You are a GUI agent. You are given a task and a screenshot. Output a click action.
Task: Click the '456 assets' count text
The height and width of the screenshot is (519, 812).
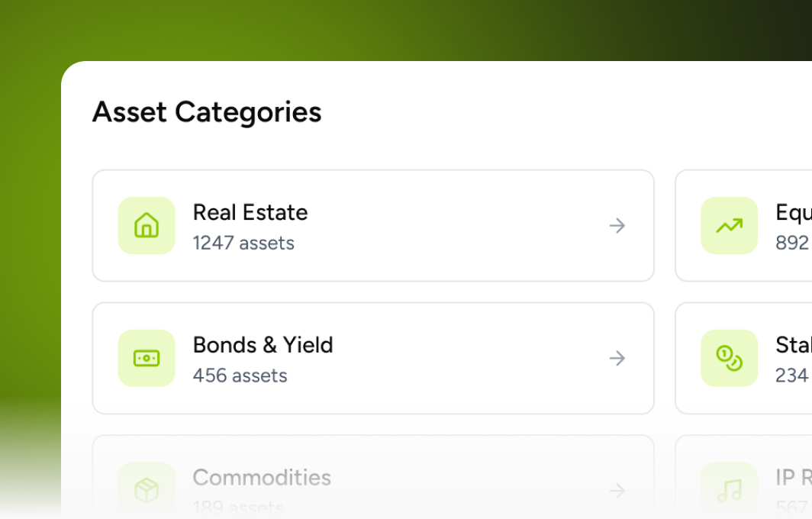240,376
